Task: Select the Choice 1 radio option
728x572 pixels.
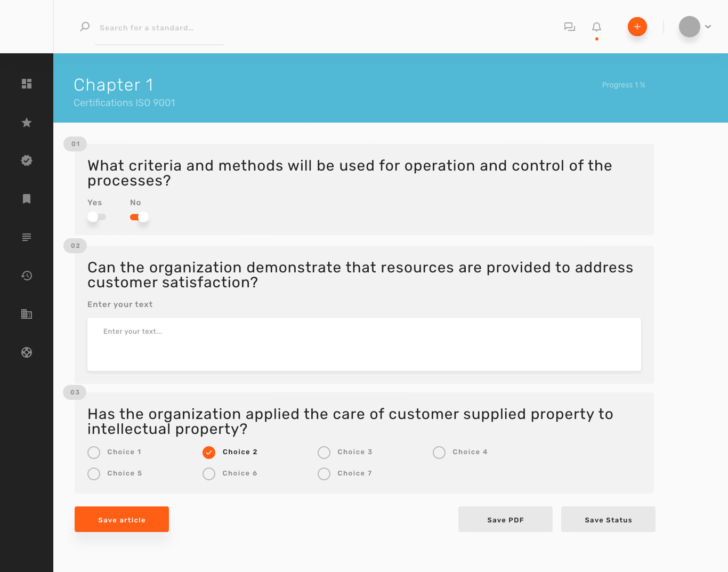Action: [x=94, y=453]
